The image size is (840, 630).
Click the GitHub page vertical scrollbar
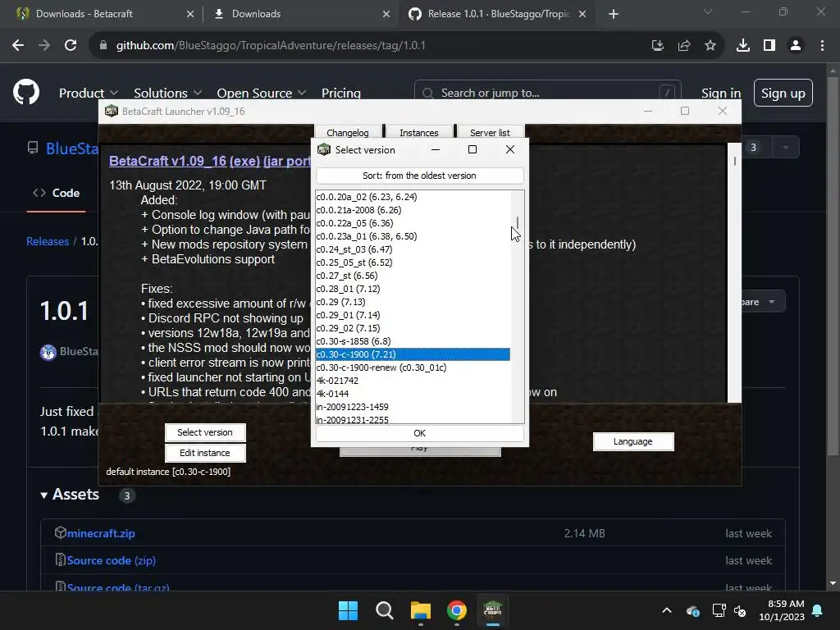coord(833,268)
